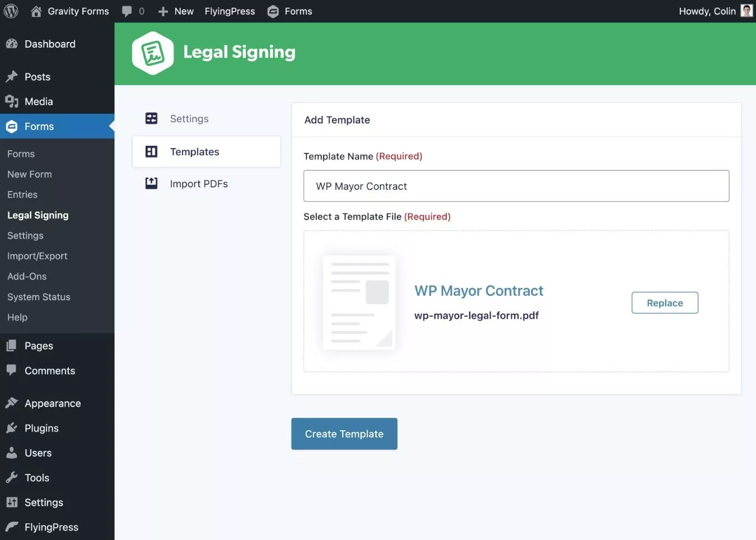Click the Dashboard gauge icon
756x540 pixels.
[x=12, y=44]
